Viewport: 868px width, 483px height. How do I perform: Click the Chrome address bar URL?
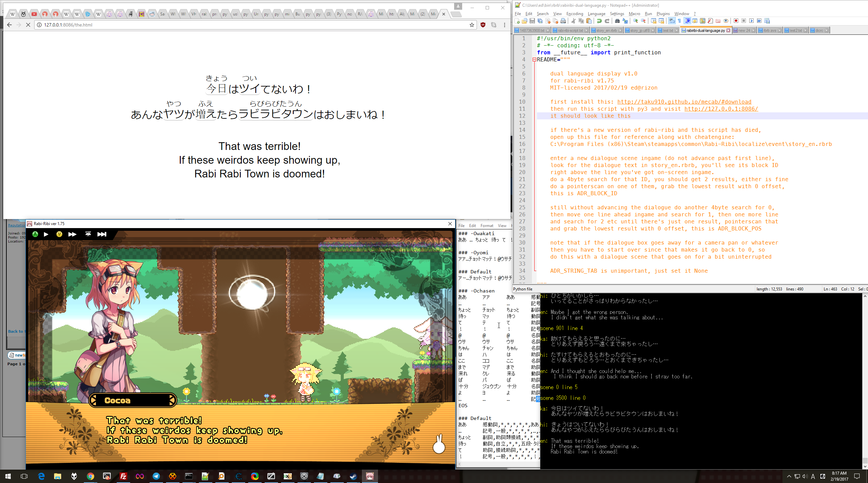tap(68, 25)
